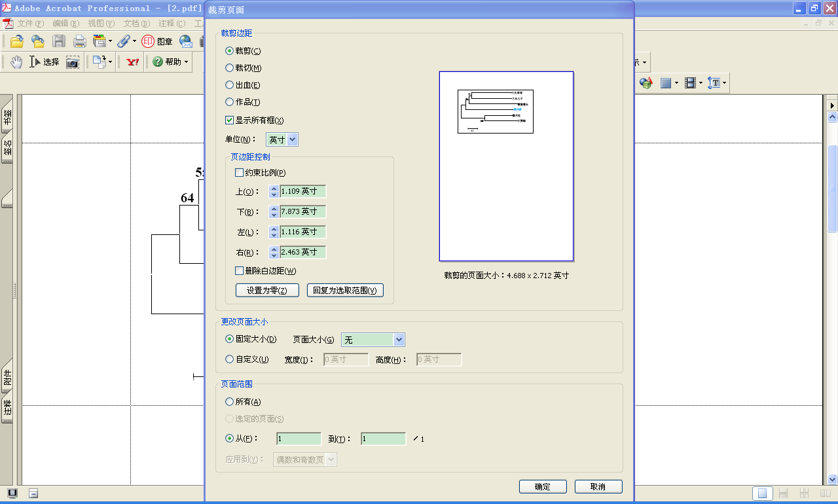838x504 pixels.
Task: Click the Yahoo Y! toolbar icon
Action: (133, 62)
